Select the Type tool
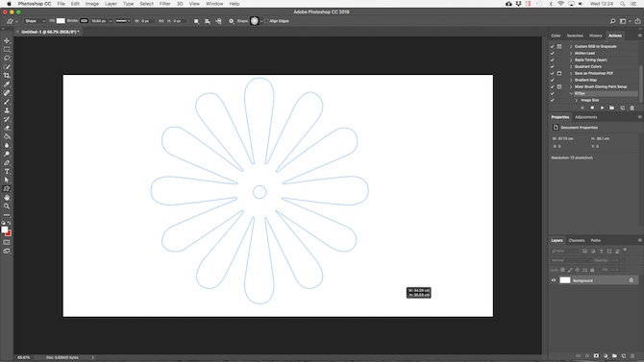 point(7,172)
